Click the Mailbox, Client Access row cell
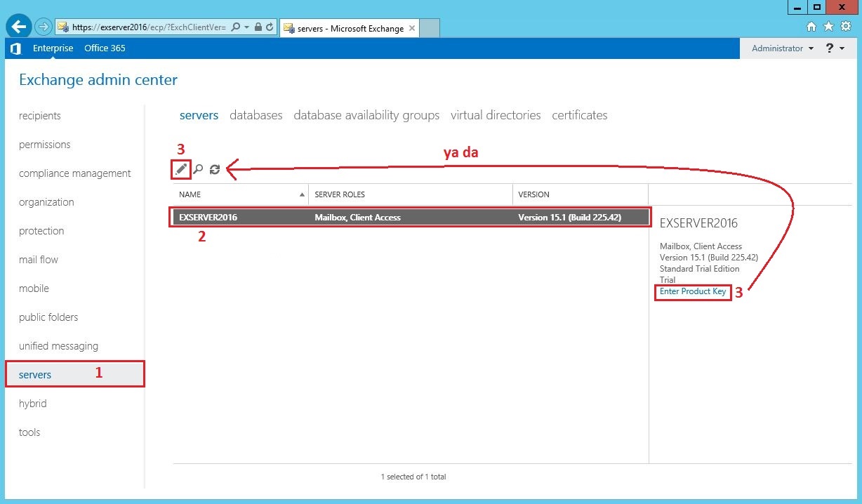Viewport: 862px width, 504px height. click(357, 218)
